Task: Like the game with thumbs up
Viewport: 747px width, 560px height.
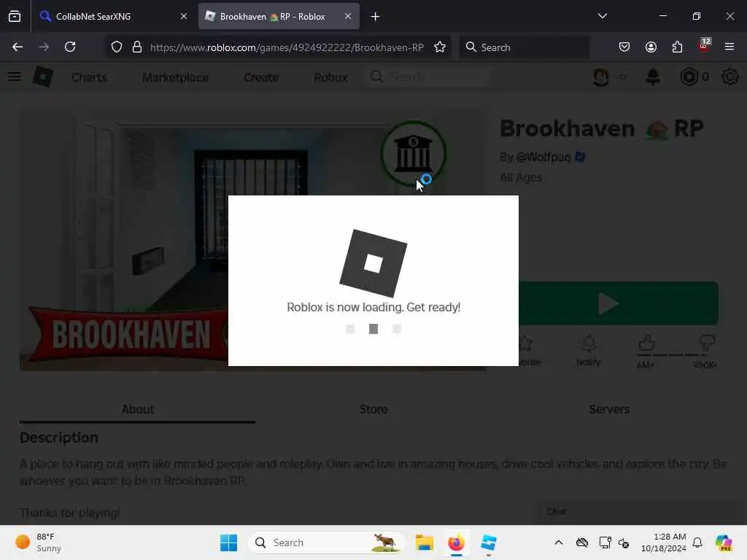Action: point(646,343)
